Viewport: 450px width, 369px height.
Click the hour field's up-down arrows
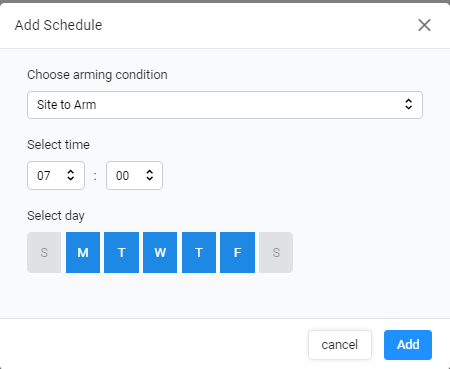pos(71,175)
